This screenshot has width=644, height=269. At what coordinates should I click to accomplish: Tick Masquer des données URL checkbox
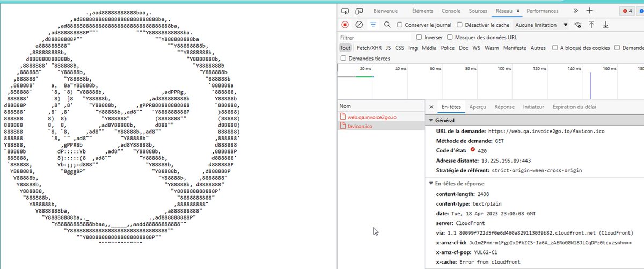tap(450, 38)
